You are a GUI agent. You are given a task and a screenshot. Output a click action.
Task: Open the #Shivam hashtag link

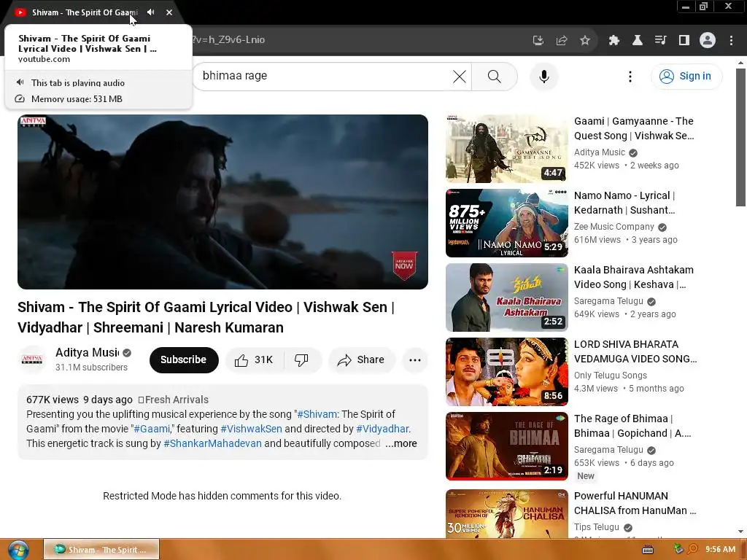click(317, 414)
